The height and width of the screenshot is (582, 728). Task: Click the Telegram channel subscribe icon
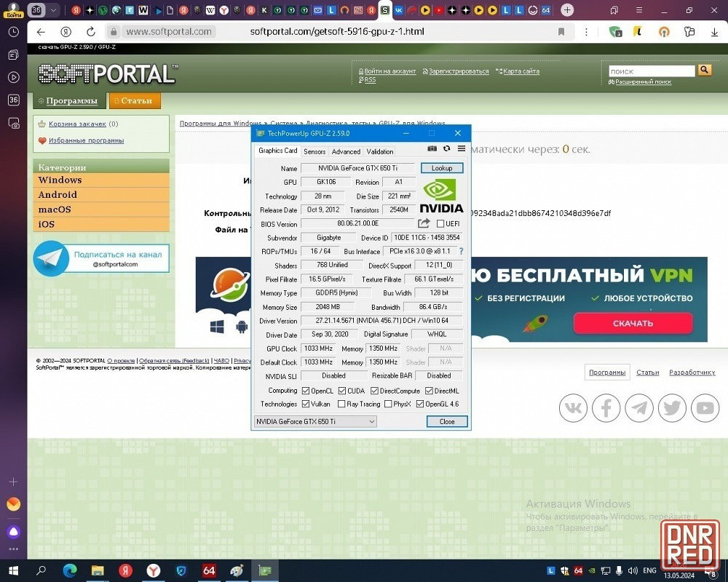pyautogui.click(x=51, y=260)
